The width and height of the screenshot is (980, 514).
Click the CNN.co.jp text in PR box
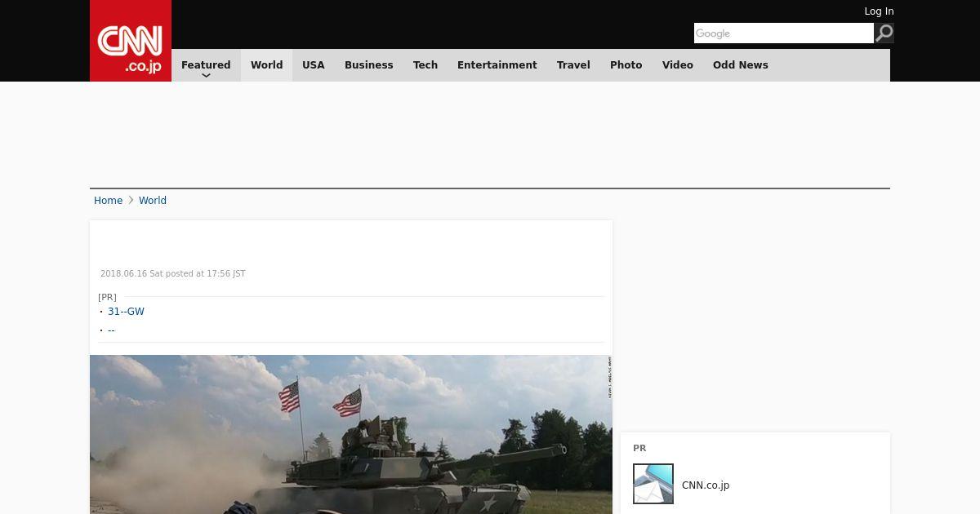706,485
